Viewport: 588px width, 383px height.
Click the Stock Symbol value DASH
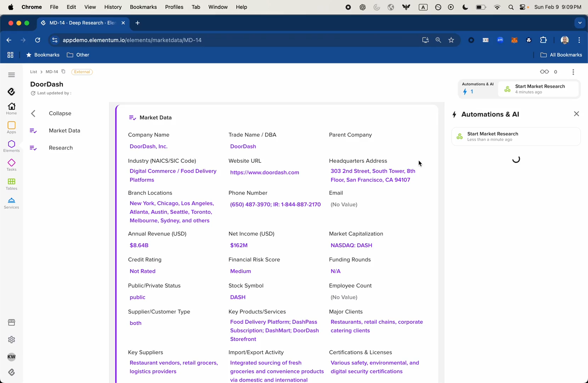click(x=238, y=297)
